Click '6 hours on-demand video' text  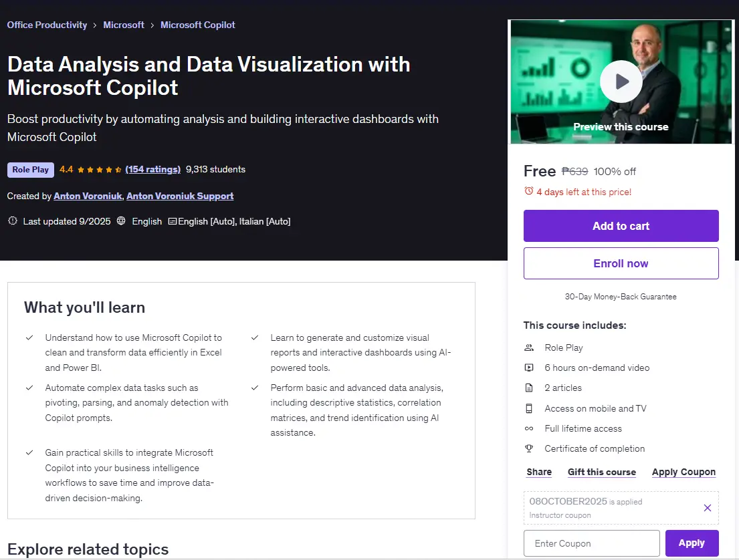click(597, 368)
